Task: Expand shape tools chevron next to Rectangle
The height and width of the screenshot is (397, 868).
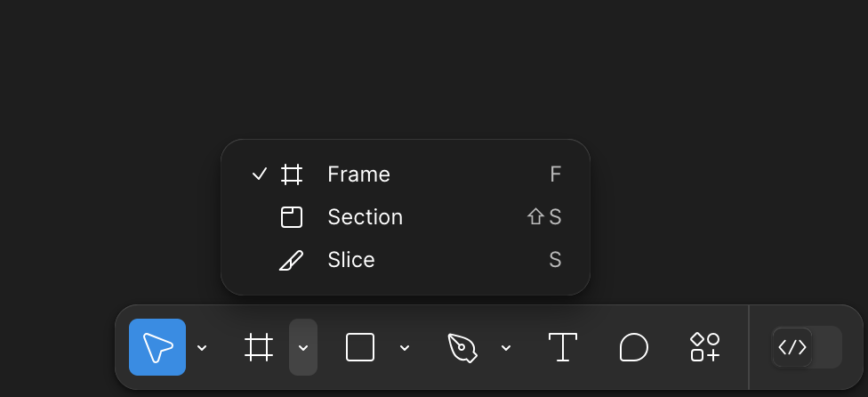Action: click(x=405, y=348)
